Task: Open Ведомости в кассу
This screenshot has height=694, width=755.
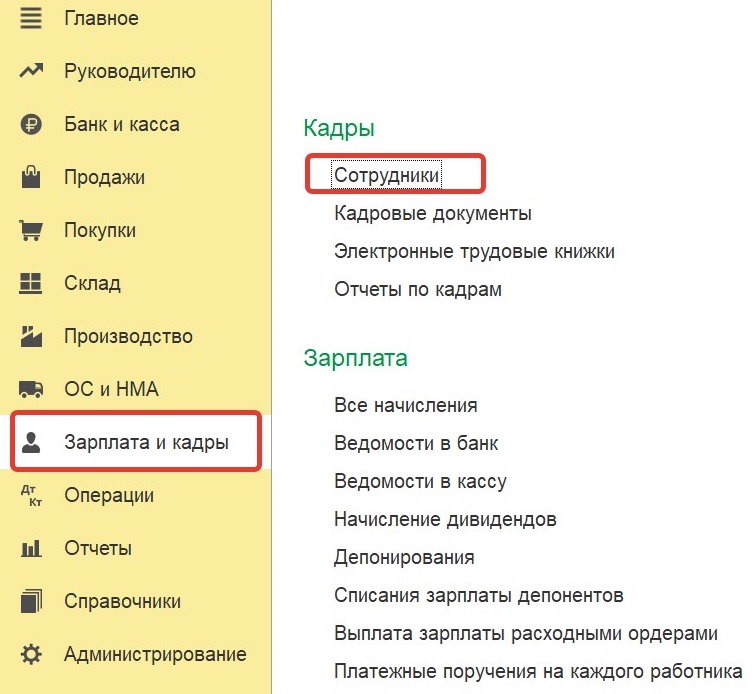Action: pyautogui.click(x=420, y=481)
